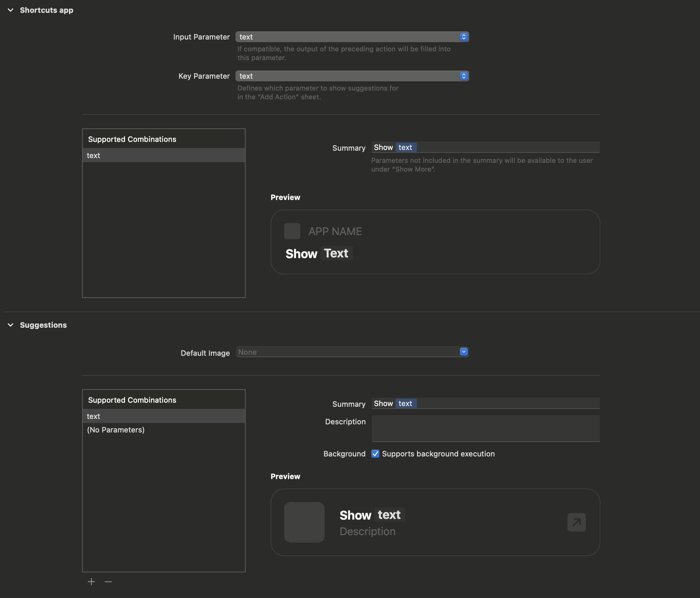The height and width of the screenshot is (598, 700).
Task: Click the Suggestions preview external link icon
Action: point(577,522)
